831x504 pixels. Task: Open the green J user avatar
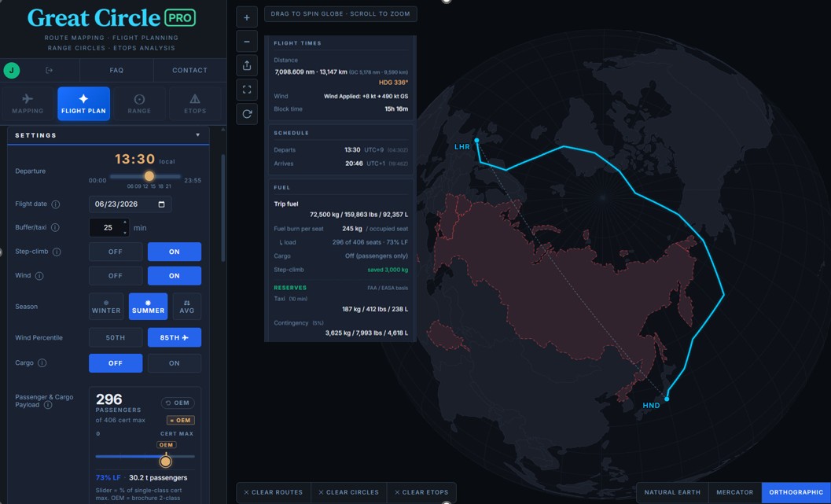point(12,70)
